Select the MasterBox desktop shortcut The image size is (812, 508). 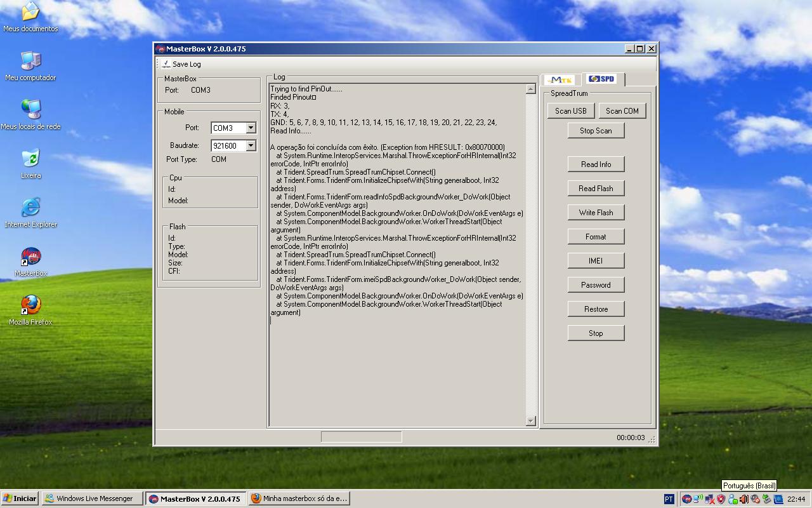point(30,262)
